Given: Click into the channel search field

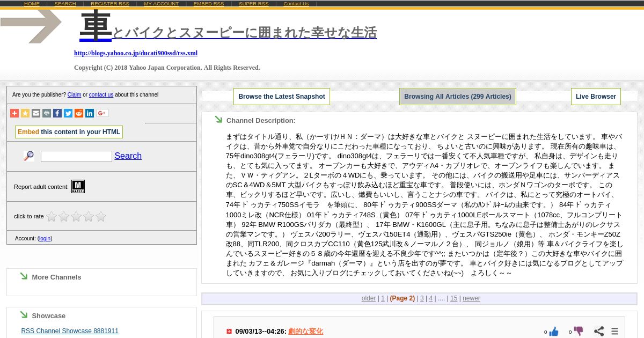Looking at the screenshot, I should pos(76,156).
